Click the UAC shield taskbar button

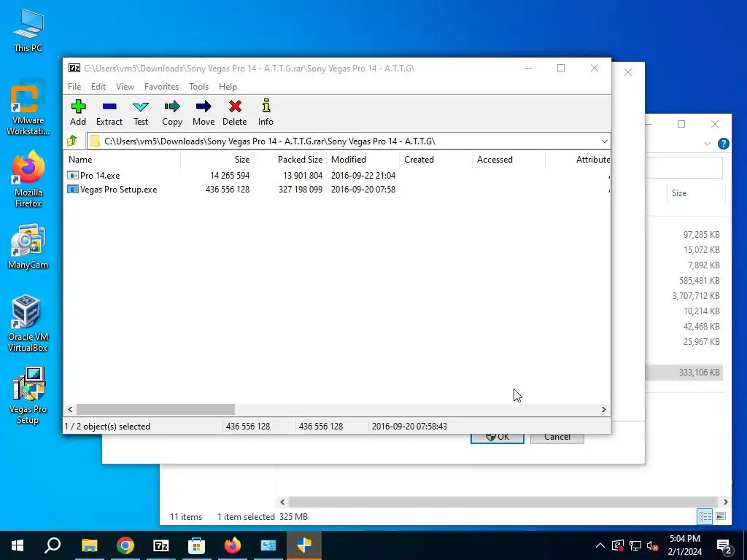click(x=304, y=545)
